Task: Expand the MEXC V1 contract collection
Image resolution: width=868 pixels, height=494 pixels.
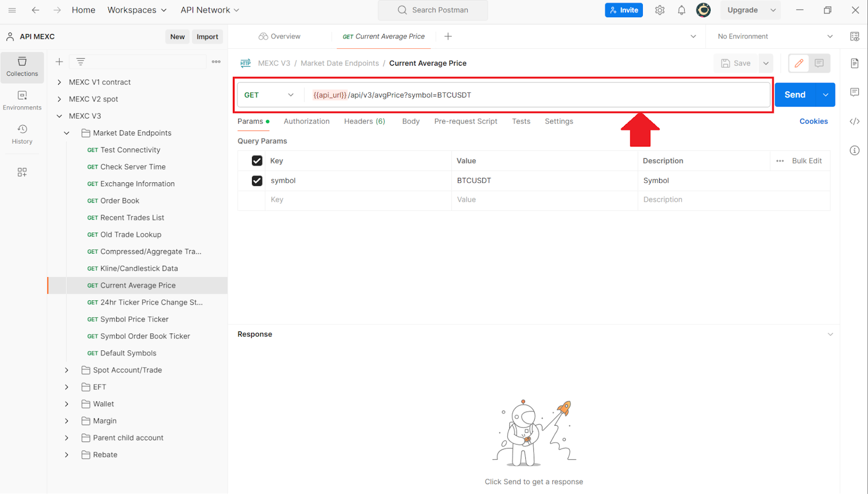Action: point(59,82)
